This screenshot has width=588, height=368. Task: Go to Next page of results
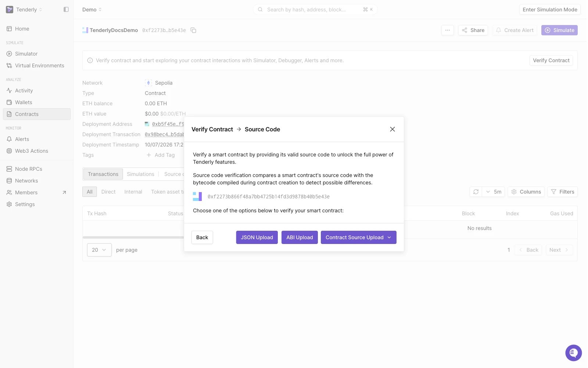(559, 250)
